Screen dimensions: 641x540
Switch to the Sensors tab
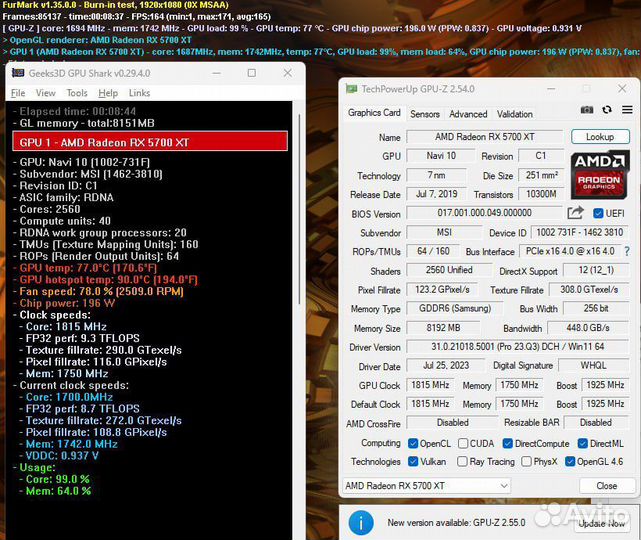click(425, 114)
